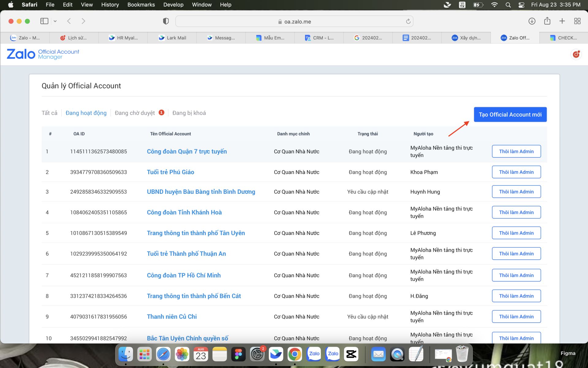Open Figma from the dock

click(238, 355)
